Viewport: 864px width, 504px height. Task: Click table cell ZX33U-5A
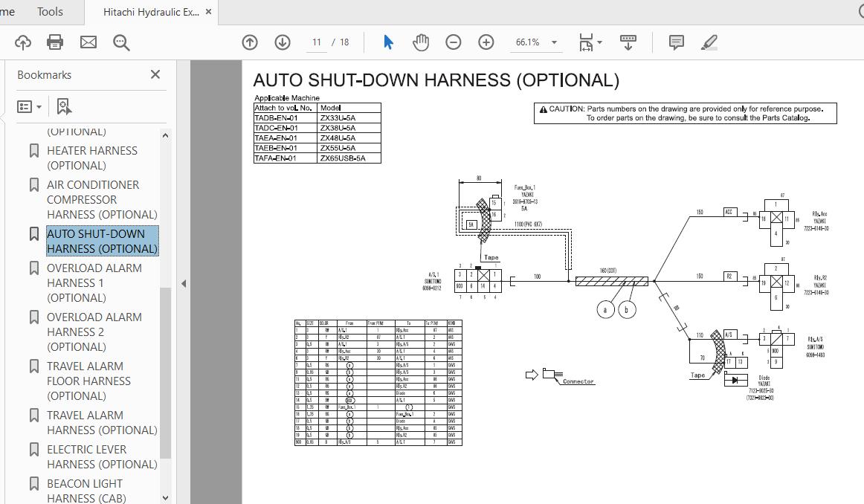pyautogui.click(x=349, y=118)
